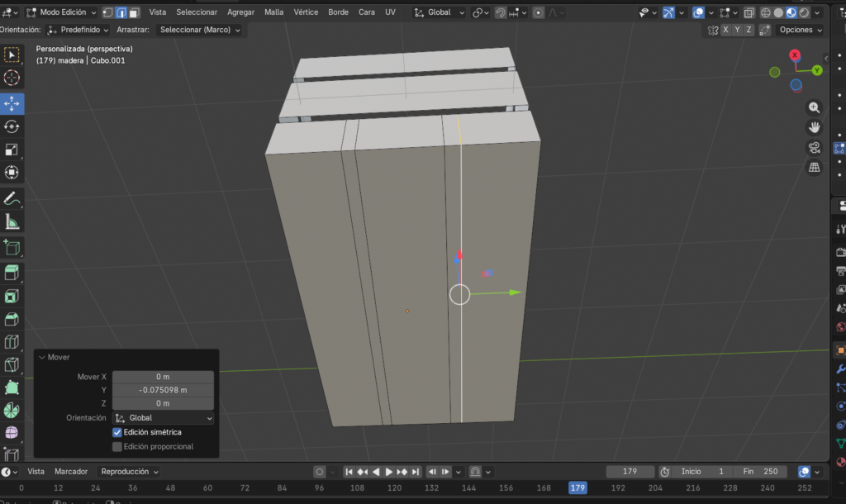Screen dimensions: 846x504
Task: Enable the Edición proporcional checkbox
Action: pyautogui.click(x=117, y=447)
